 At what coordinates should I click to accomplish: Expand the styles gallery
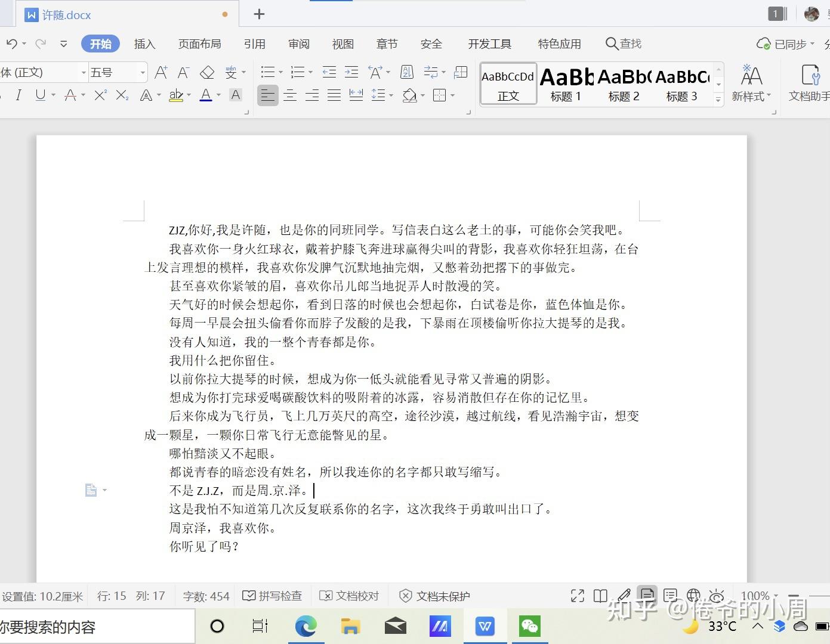pyautogui.click(x=718, y=100)
